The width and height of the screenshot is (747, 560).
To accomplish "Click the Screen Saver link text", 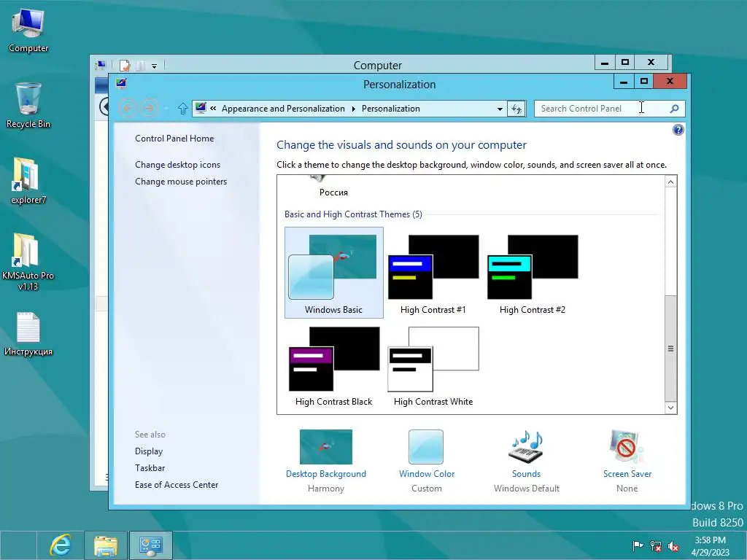I will click(627, 474).
